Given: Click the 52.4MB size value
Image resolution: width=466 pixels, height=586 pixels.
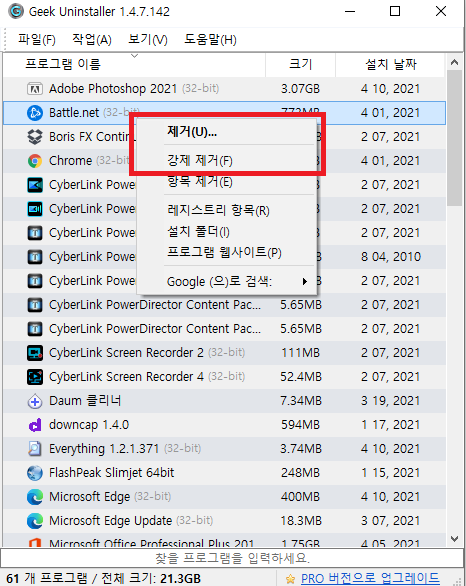Looking at the screenshot, I should point(301,377).
